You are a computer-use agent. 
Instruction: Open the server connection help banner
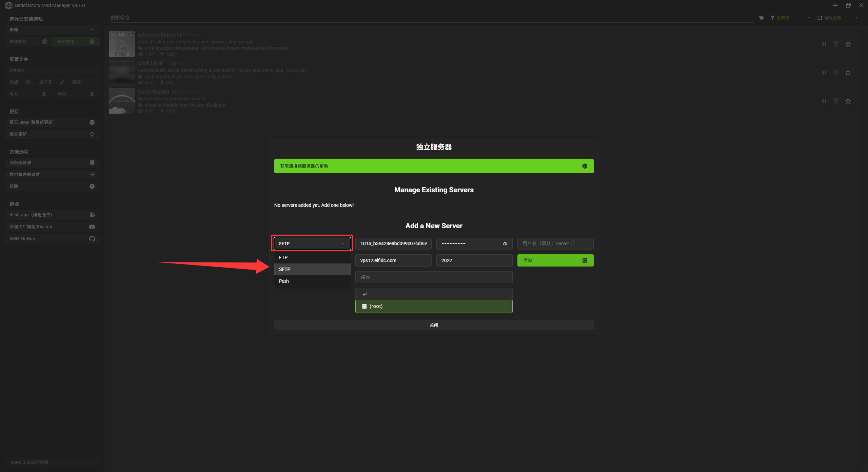[x=434, y=166]
